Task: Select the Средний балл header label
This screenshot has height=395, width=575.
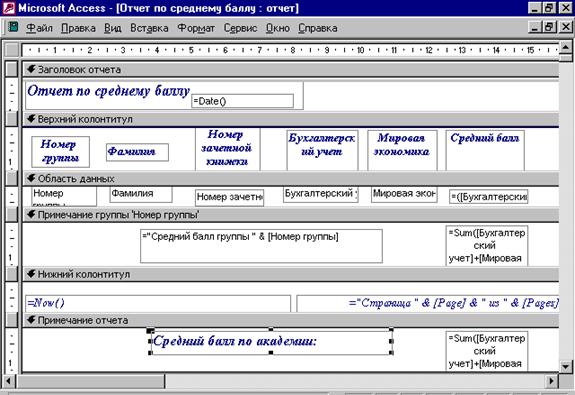Action: [485, 150]
